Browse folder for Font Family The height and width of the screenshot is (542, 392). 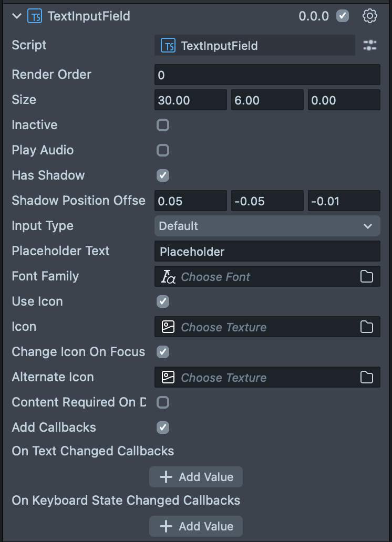[367, 277]
